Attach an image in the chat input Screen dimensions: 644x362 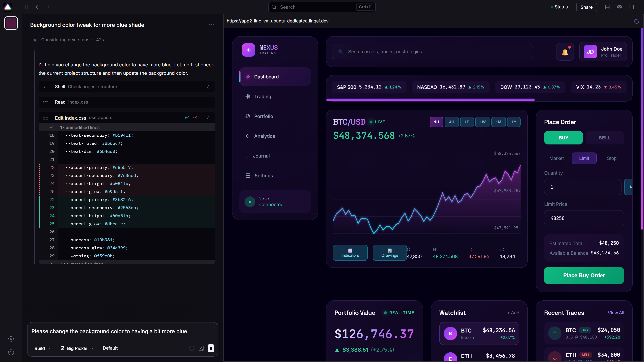coord(201,348)
